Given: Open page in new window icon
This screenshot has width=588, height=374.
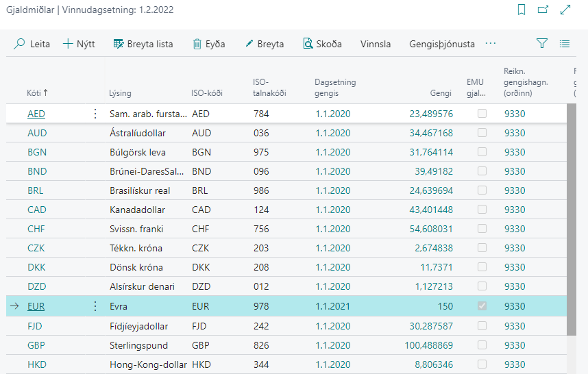Looking at the screenshot, I should click(x=543, y=10).
